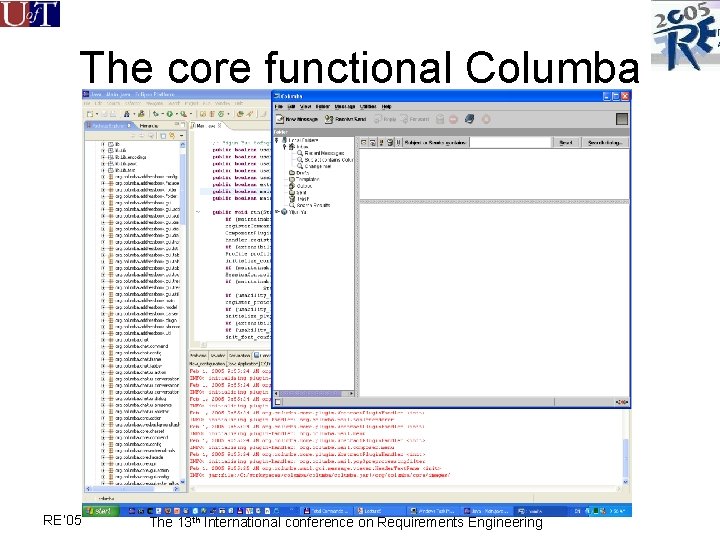The image size is (720, 540).
Task: Open Columba View menu
Action: pos(305,107)
